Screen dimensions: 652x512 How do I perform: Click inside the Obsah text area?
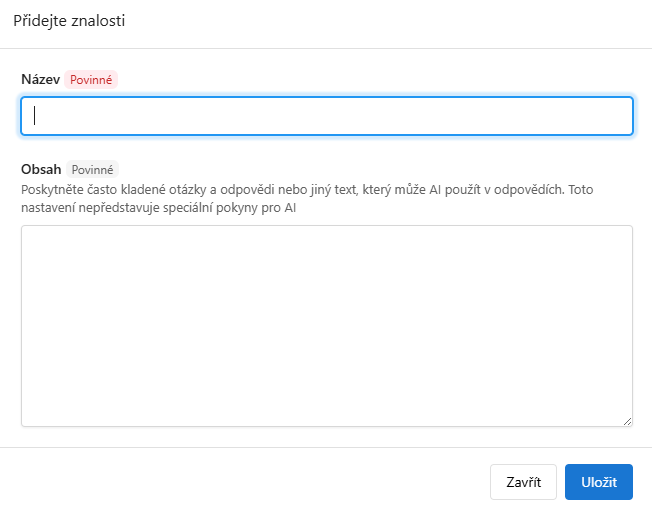pyautogui.click(x=327, y=326)
